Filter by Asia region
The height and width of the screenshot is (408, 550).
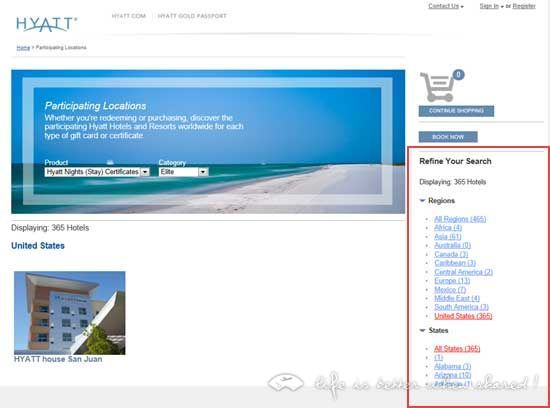coord(448,236)
